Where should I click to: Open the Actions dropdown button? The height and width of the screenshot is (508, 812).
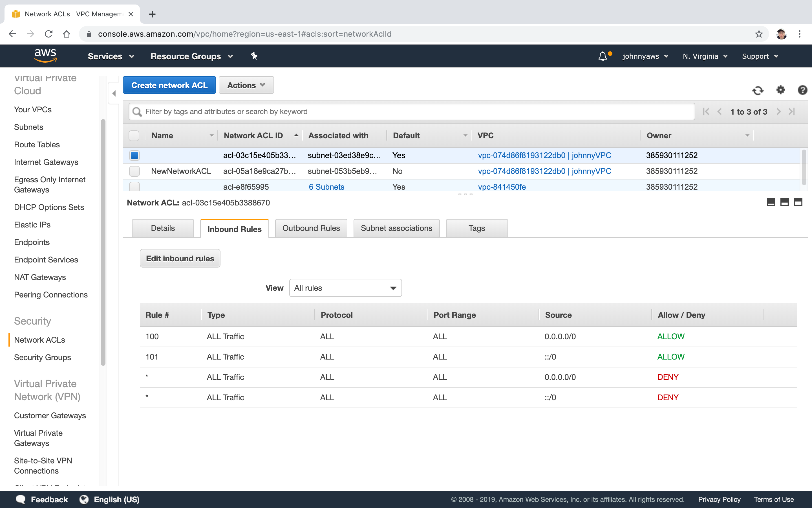coord(246,85)
